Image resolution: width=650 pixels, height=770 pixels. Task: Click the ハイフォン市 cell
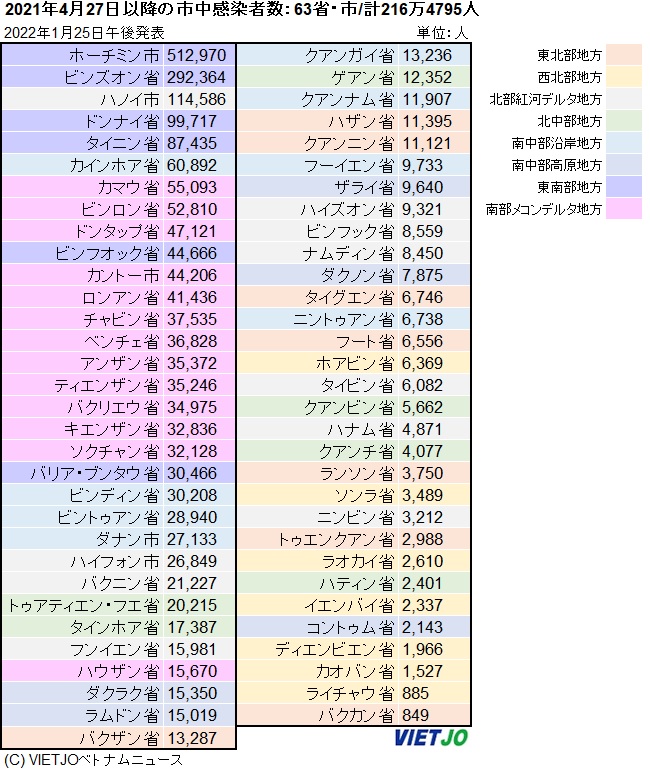tap(82, 561)
